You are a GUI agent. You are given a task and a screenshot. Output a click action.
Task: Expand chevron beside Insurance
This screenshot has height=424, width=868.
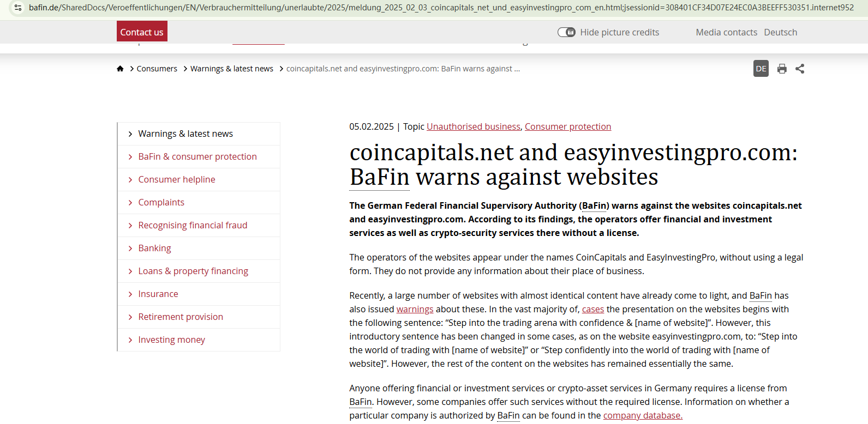(130, 294)
